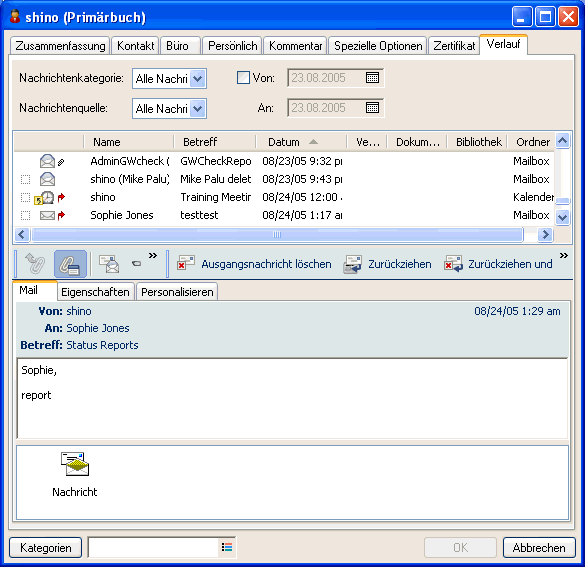Toggle the highlighted attachment view toolbar icon
Viewport: 585px width, 567px height.
pyautogui.click(x=70, y=264)
